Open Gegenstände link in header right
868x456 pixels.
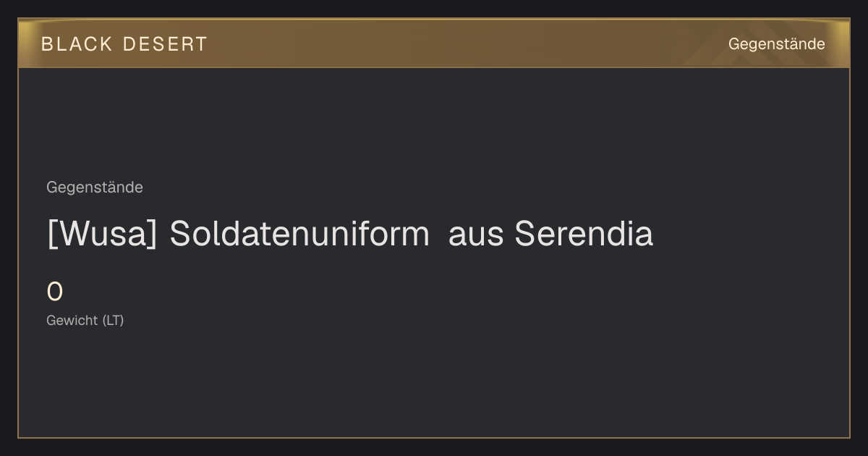pos(776,44)
